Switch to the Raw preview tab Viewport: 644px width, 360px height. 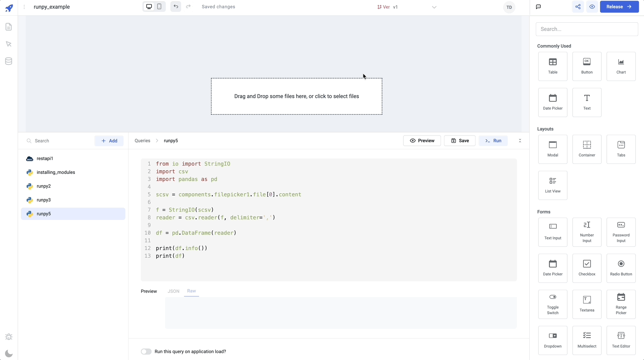tap(191, 291)
